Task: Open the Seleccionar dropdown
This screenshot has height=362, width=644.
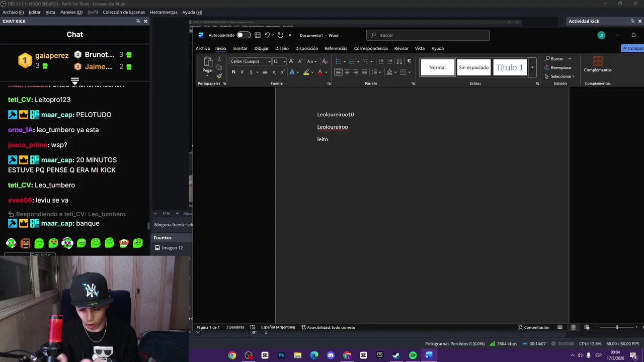Action: click(559, 76)
